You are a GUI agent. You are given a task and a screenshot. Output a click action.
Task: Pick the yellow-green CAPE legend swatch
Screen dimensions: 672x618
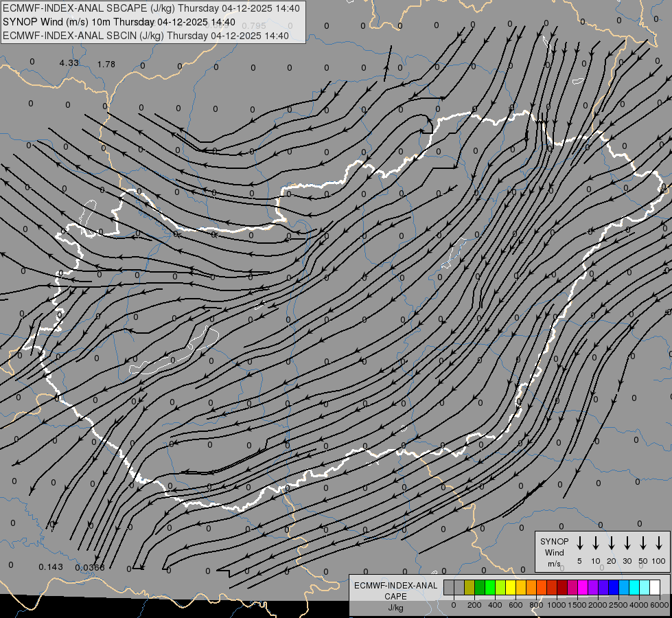(500, 587)
